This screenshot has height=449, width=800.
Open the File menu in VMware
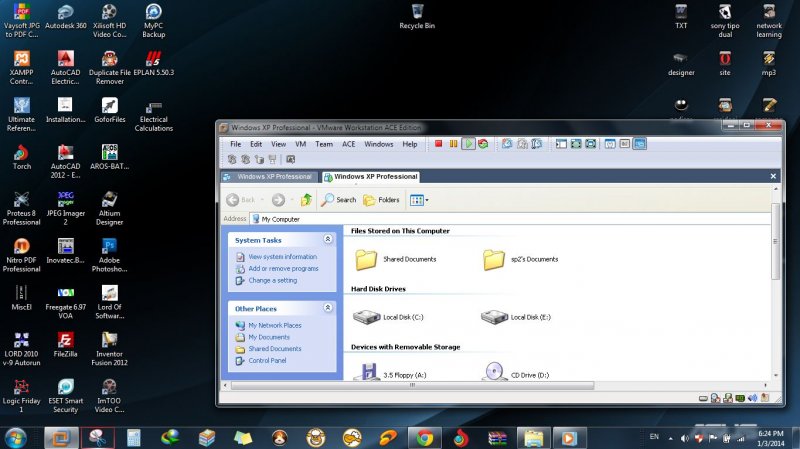(236, 144)
